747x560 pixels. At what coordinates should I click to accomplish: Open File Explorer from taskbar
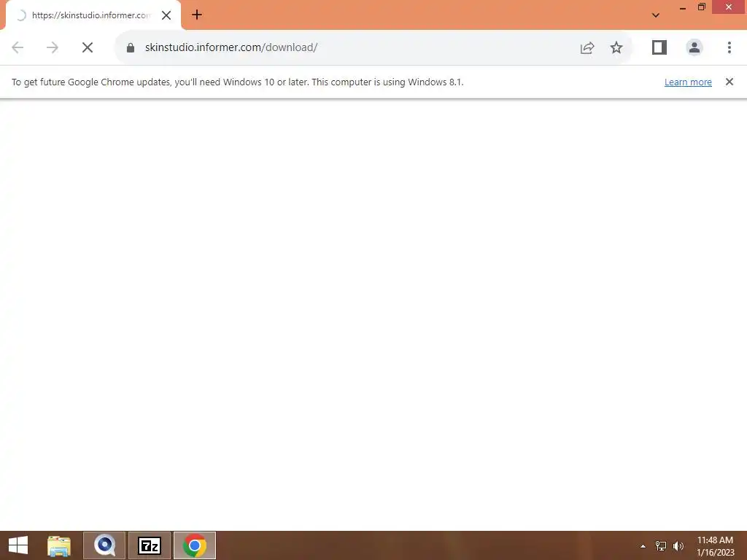click(59, 545)
